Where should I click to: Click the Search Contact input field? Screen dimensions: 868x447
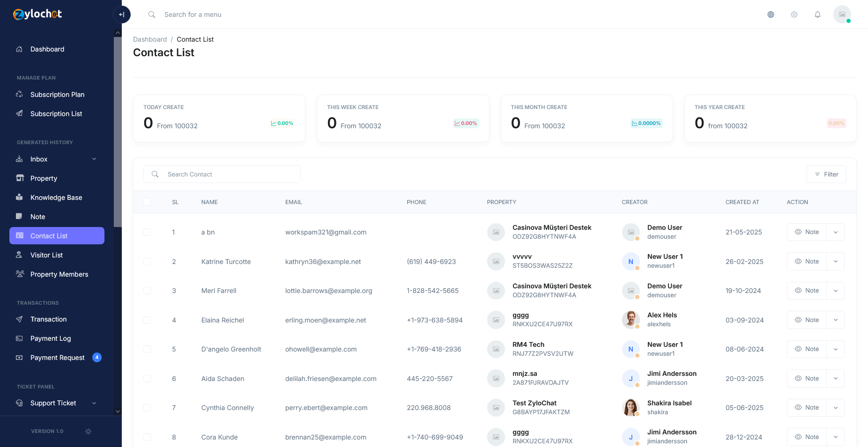[x=222, y=174]
